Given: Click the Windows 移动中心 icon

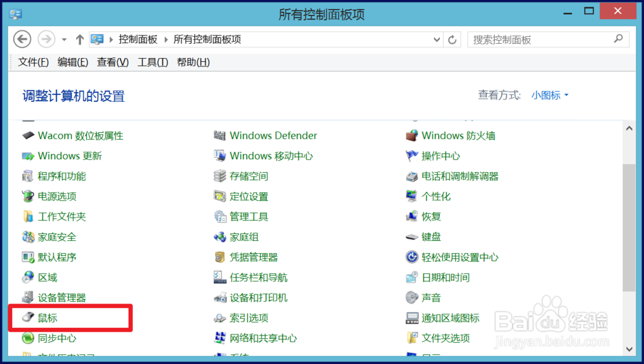Looking at the screenshot, I should click(x=220, y=156).
